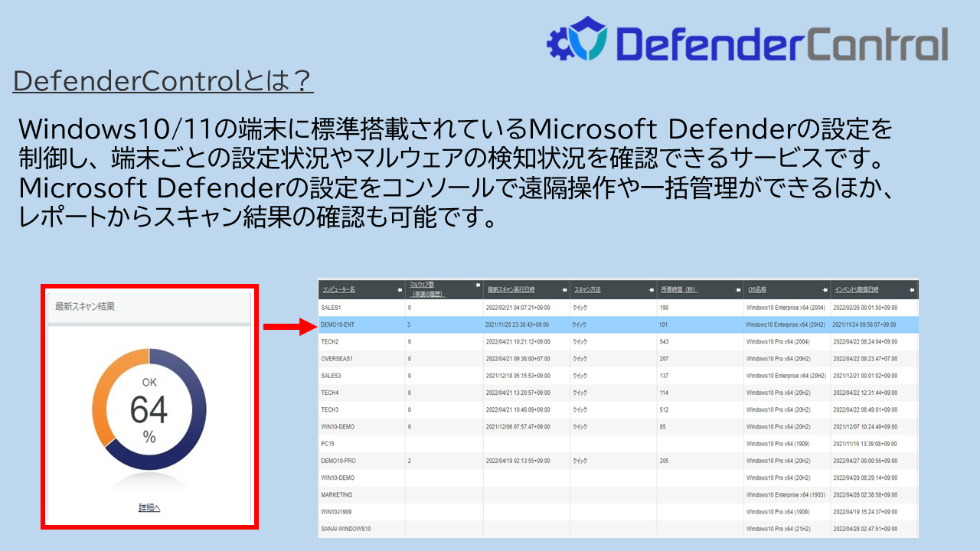Click the pin icon in インベントリ取得日時 column header

pos(912,290)
